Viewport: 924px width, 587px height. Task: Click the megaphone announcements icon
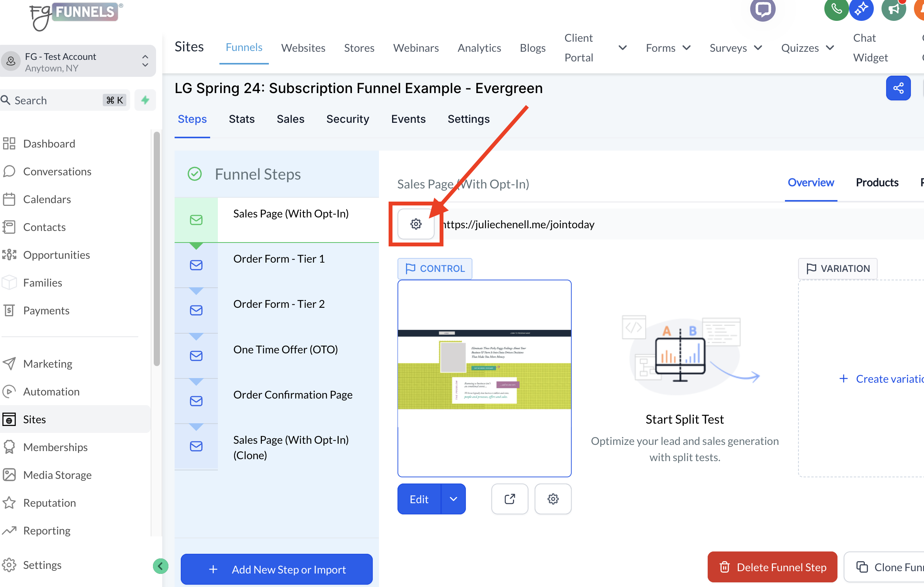click(893, 9)
